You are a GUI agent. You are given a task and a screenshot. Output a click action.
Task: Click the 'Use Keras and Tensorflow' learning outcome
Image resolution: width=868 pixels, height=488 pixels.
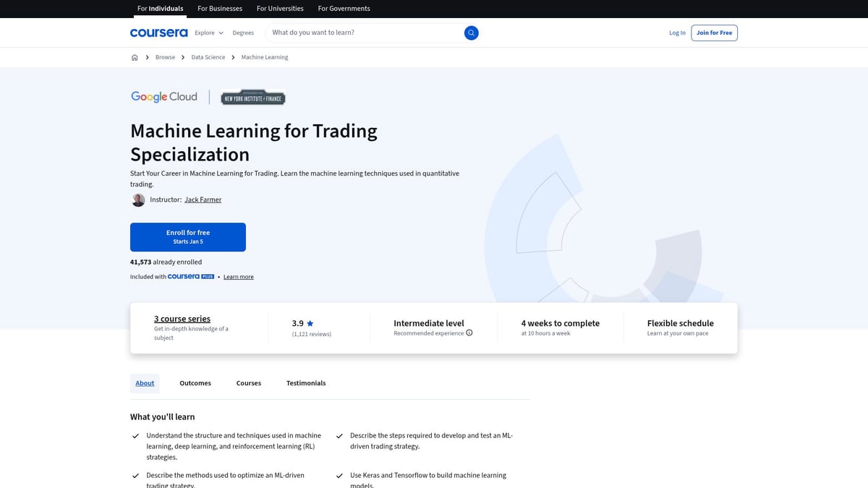(x=428, y=480)
